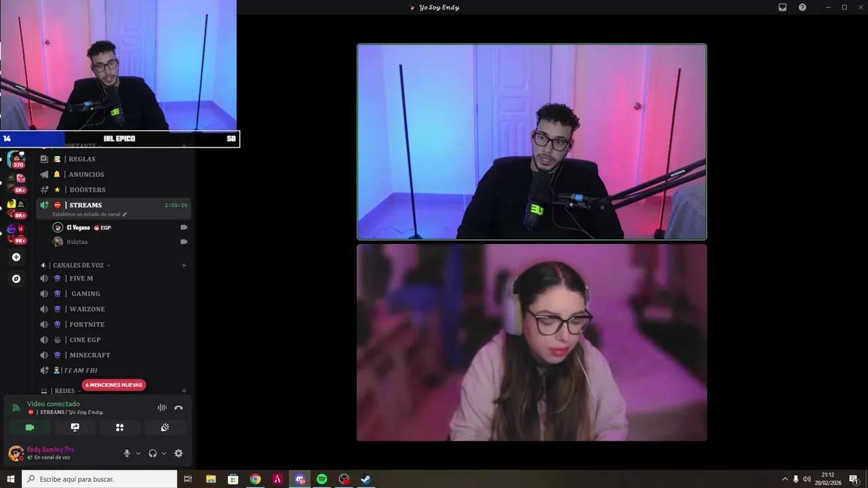
Task: Add a channel to the REDES category
Action: point(184,391)
